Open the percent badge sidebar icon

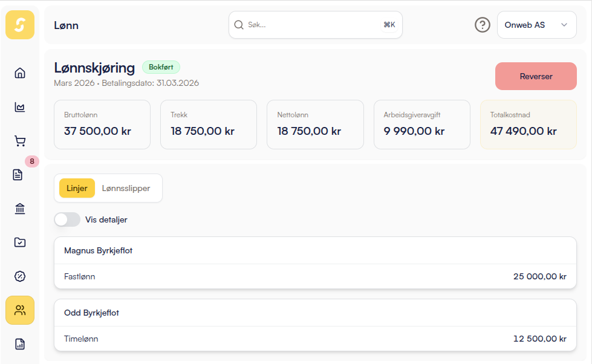point(20,276)
